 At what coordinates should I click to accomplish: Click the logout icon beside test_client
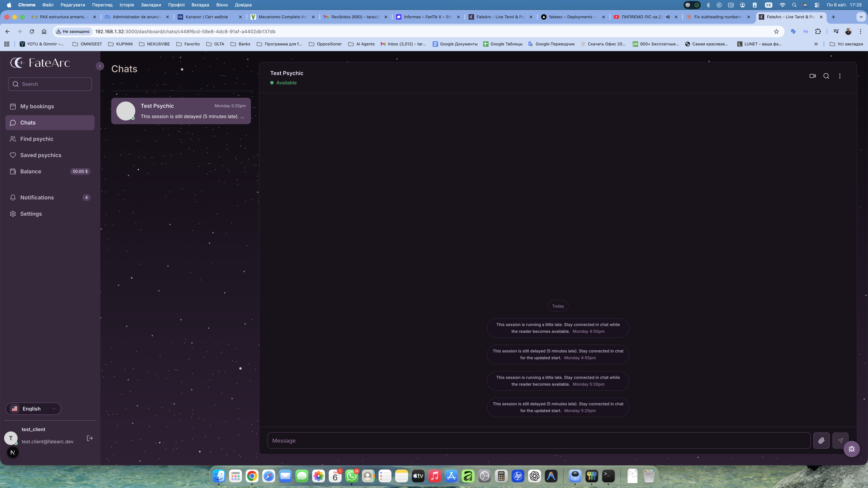90,438
